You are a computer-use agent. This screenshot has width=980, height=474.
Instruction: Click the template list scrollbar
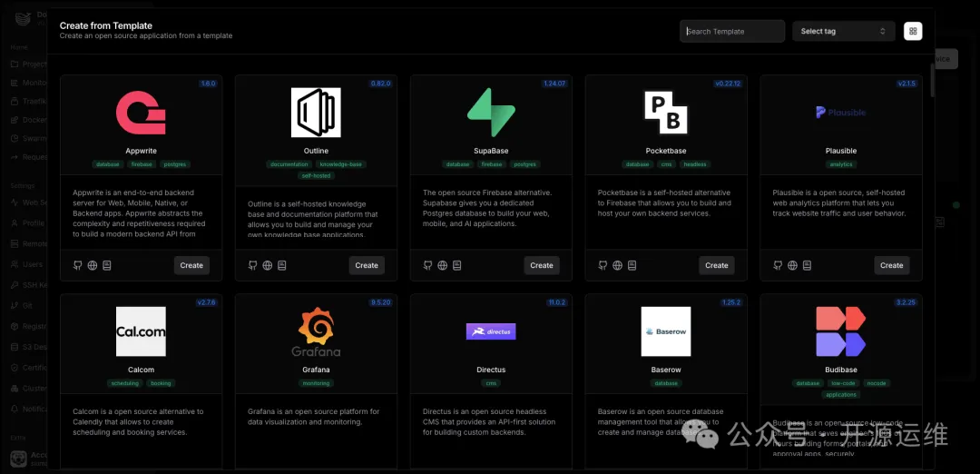[x=933, y=80]
